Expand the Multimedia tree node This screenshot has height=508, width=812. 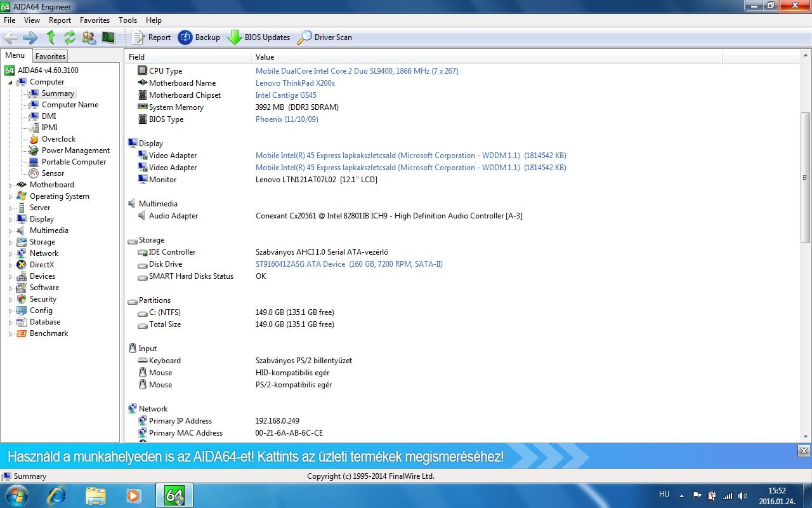(x=10, y=231)
